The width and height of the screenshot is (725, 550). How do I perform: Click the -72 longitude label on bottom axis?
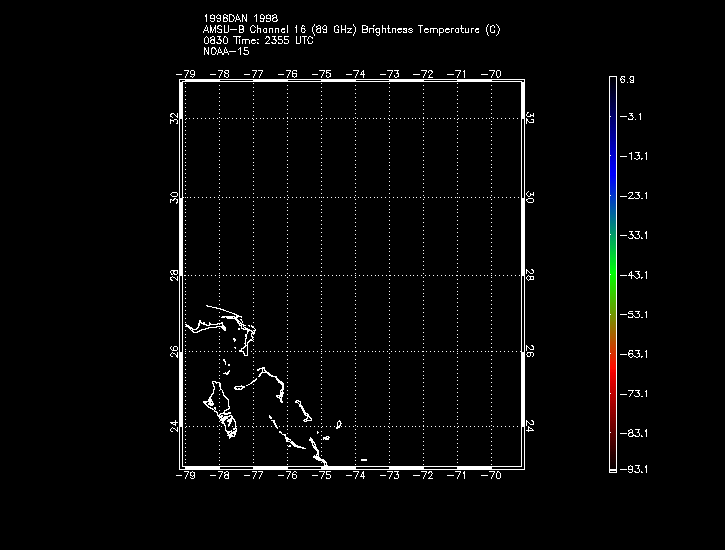pyautogui.click(x=423, y=475)
